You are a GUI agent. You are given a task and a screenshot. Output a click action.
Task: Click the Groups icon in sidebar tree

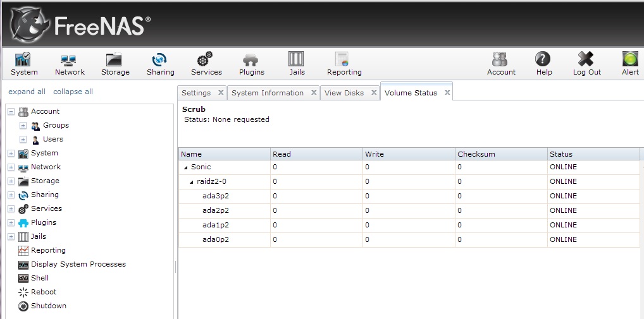35,126
